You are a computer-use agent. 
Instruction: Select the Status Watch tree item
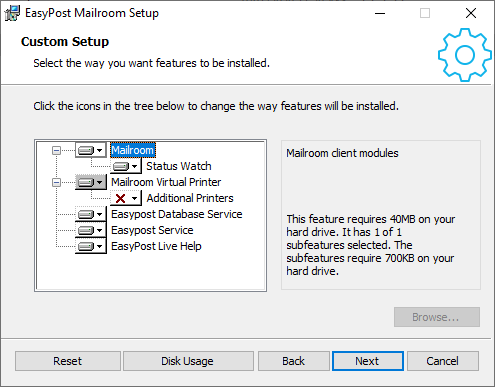[x=179, y=166]
